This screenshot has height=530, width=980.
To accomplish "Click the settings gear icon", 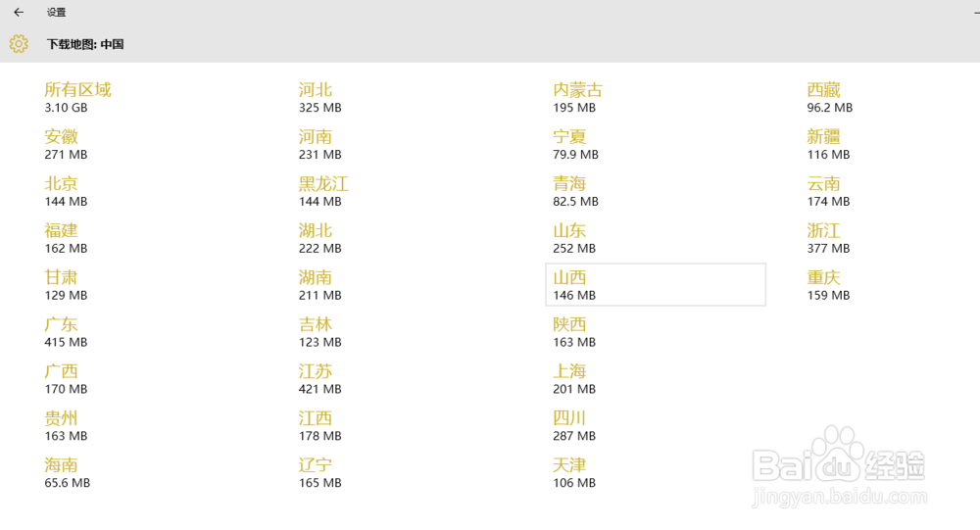I will click(19, 44).
